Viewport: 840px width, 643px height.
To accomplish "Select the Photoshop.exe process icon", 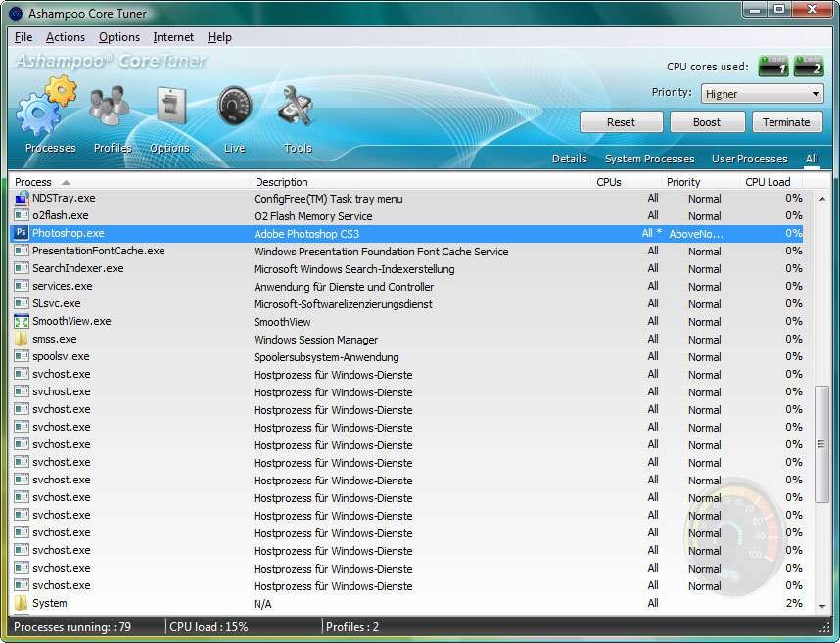I will (22, 234).
